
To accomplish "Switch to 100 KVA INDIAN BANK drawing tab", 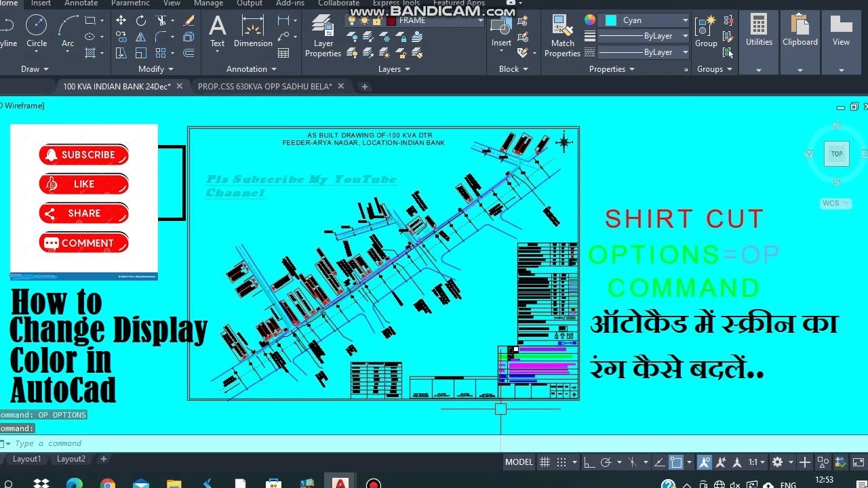I will [x=117, y=86].
